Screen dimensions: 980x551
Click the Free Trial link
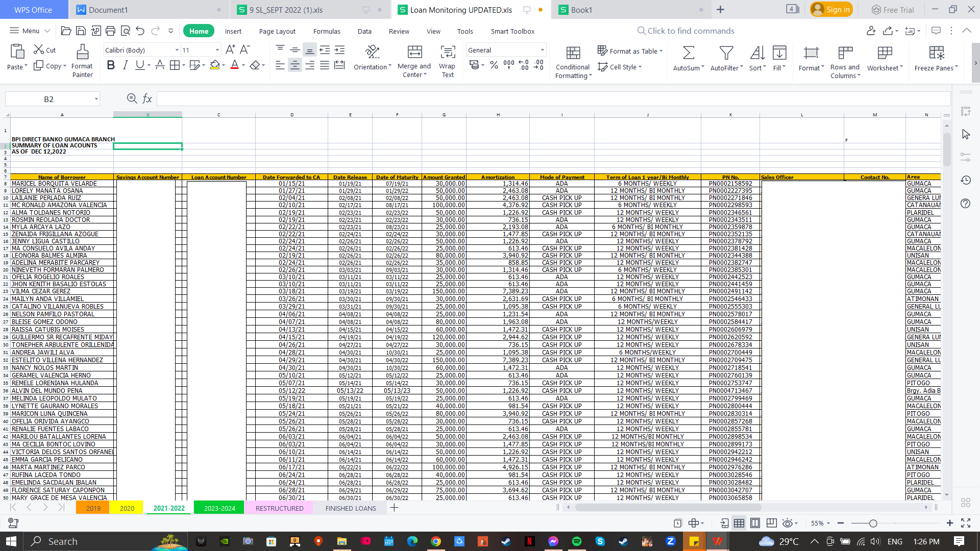(892, 10)
